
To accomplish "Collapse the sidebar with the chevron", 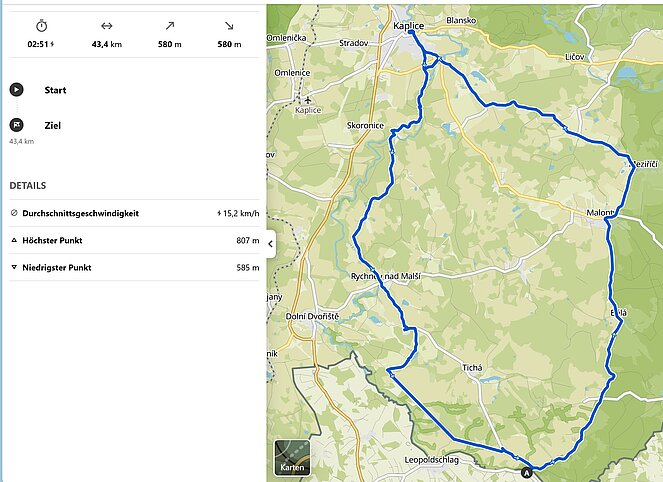I will (x=271, y=242).
